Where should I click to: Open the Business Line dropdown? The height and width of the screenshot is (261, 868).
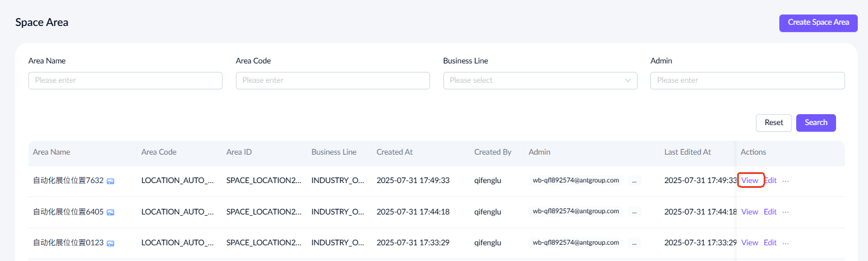(540, 80)
